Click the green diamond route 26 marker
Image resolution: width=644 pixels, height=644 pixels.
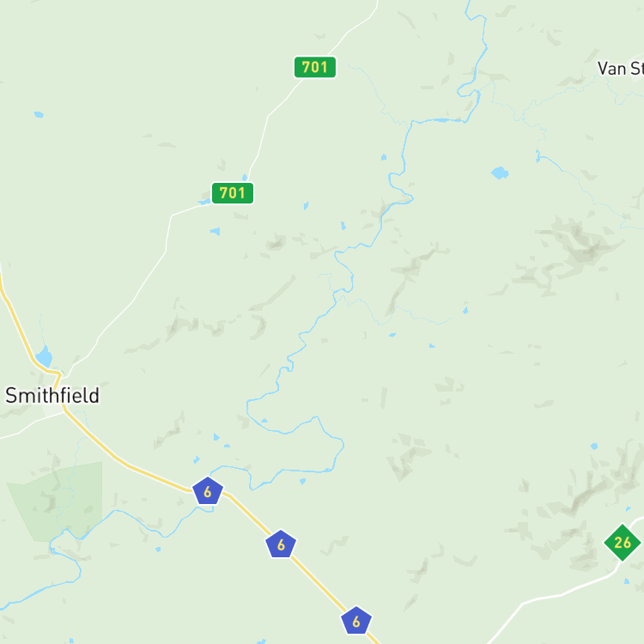coord(623,543)
